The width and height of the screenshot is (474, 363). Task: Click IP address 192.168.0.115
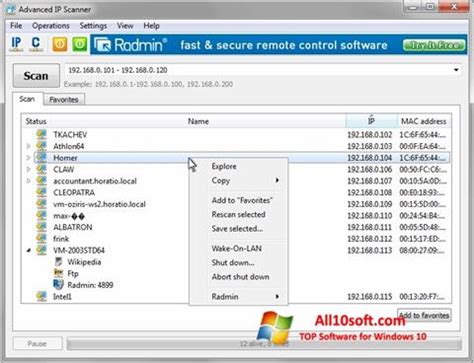(x=370, y=296)
